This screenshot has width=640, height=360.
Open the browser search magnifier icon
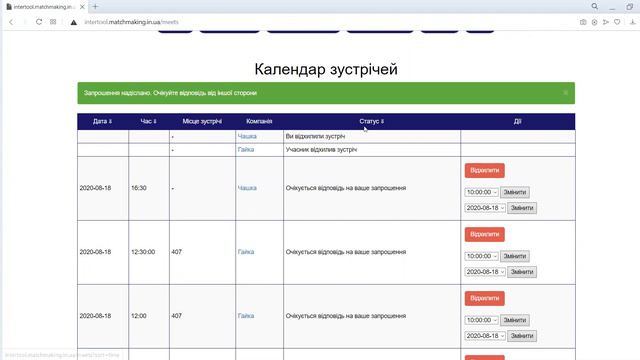point(595,7)
